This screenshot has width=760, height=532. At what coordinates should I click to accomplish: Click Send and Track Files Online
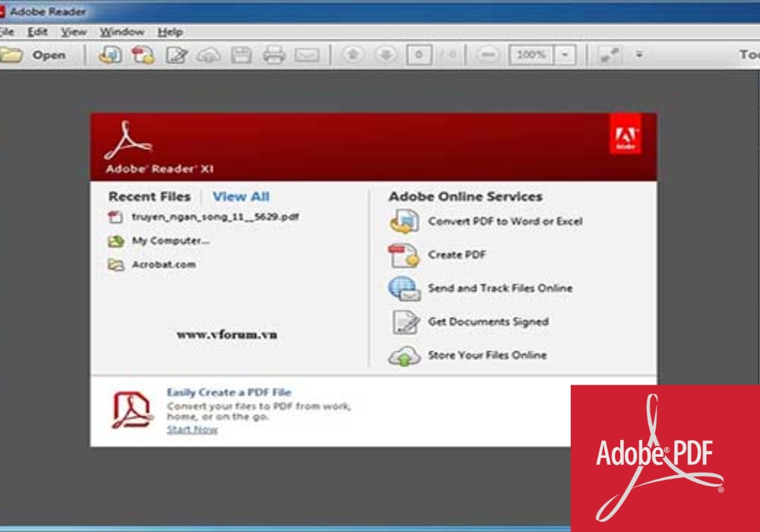[x=500, y=288]
